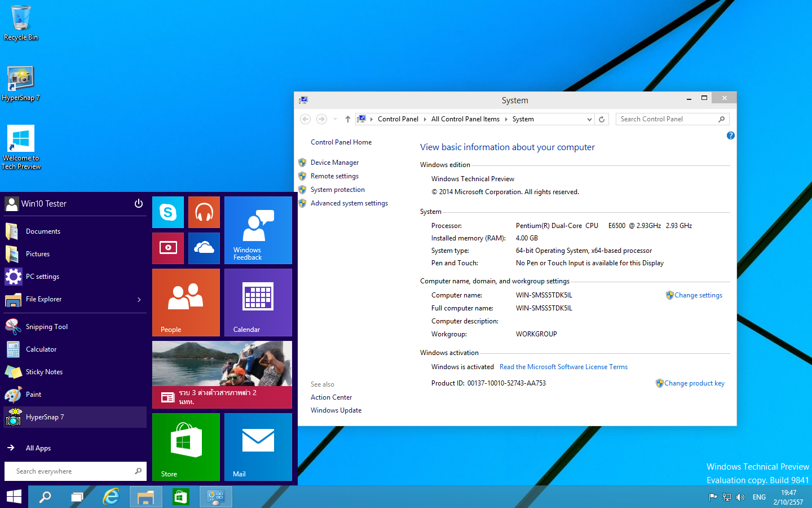Click the power button in Start menu

tap(138, 204)
